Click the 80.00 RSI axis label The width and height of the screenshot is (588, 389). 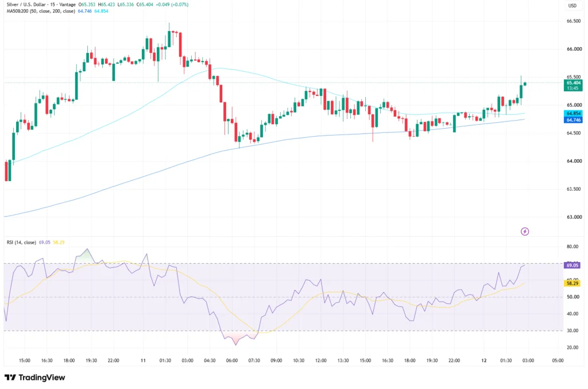pyautogui.click(x=572, y=247)
